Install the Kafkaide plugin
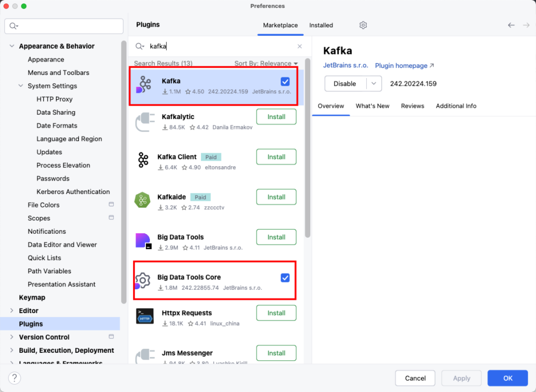 [x=276, y=197]
